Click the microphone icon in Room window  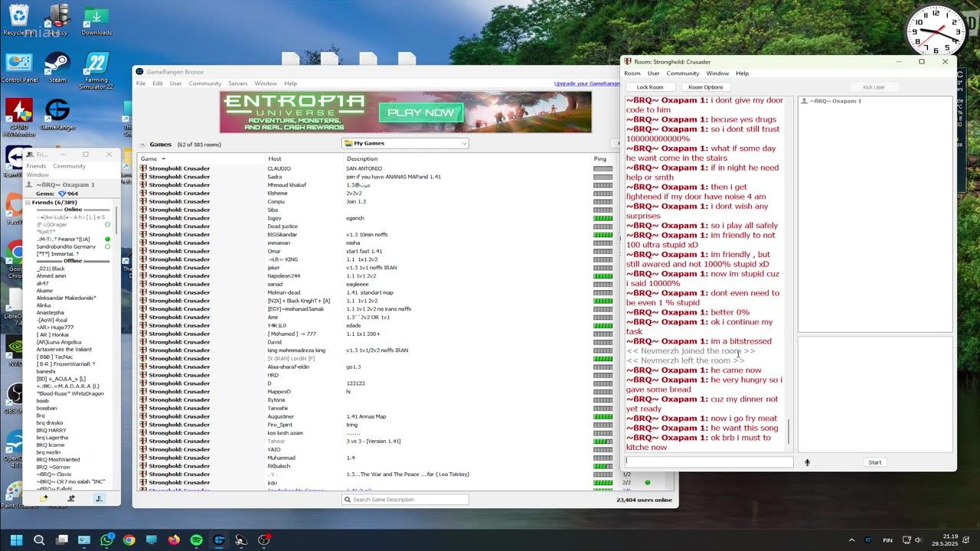click(x=807, y=462)
